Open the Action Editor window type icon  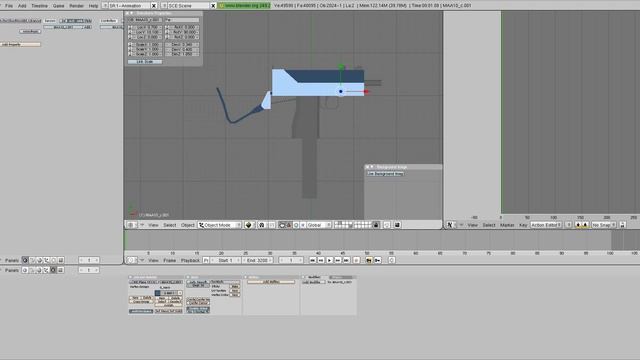(450, 225)
